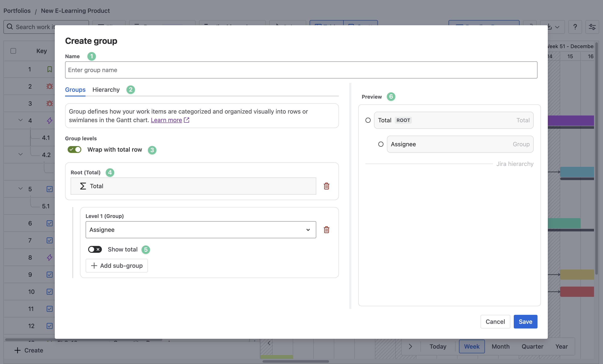Click the search magnifier icon
The image size is (603, 364).
pos(10,27)
